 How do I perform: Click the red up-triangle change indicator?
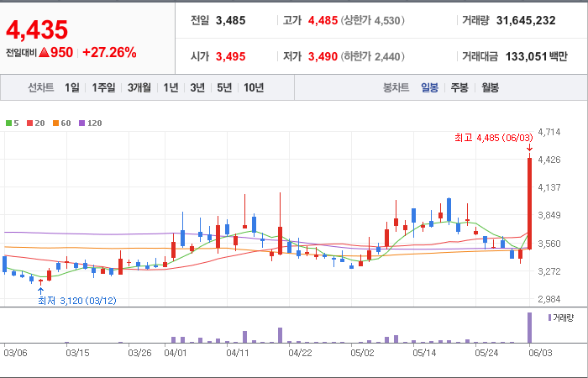coord(44,52)
